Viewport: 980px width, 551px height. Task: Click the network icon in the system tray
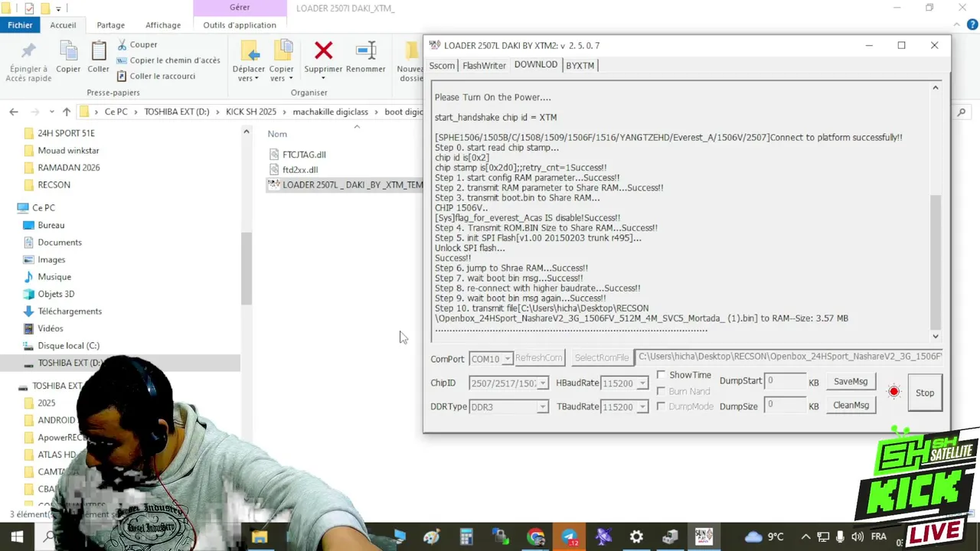coord(823,537)
